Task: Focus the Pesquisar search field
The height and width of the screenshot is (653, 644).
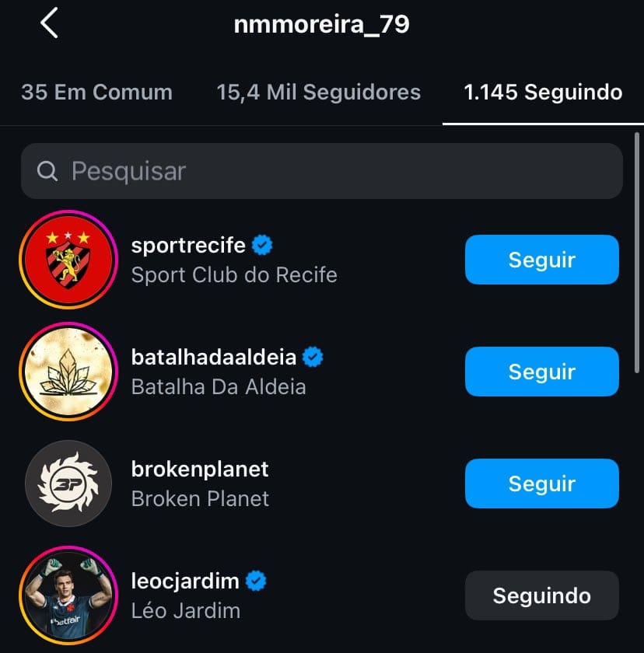Action: (334, 171)
